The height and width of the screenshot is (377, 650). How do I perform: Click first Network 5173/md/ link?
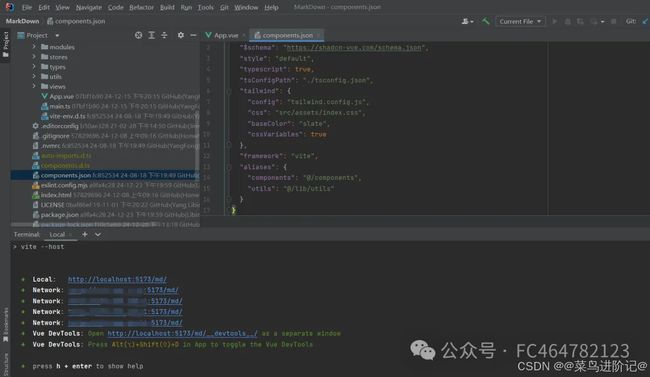(123, 290)
